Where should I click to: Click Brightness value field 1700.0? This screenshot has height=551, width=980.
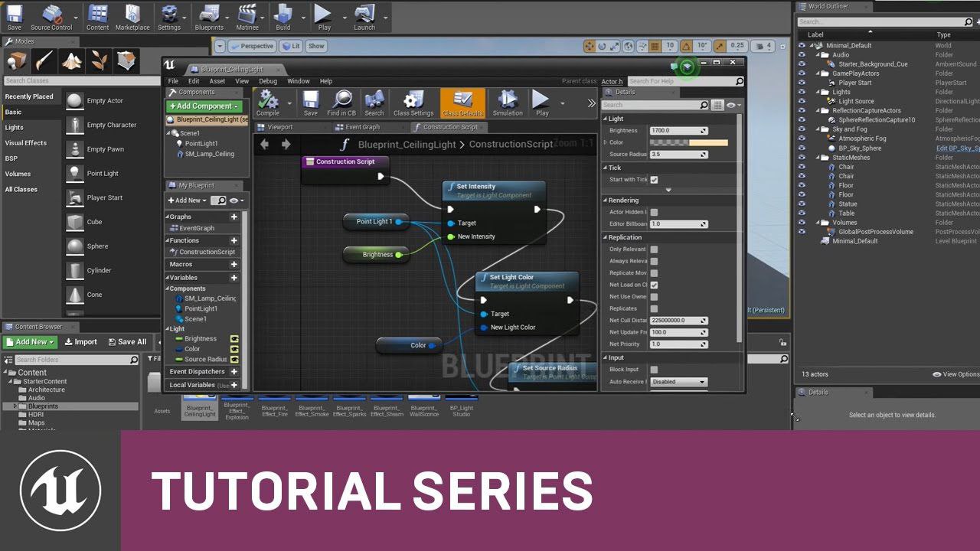click(678, 130)
